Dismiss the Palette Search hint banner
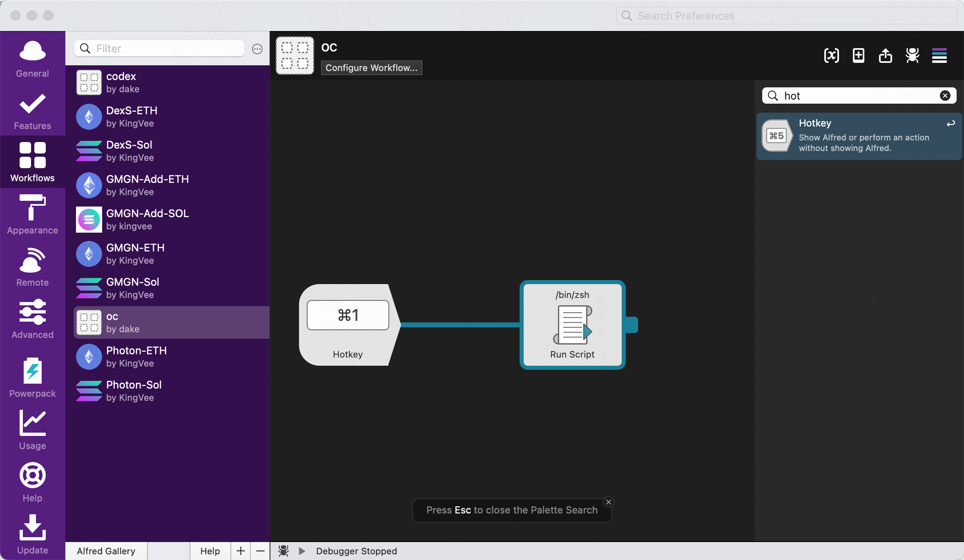 pos(609,502)
